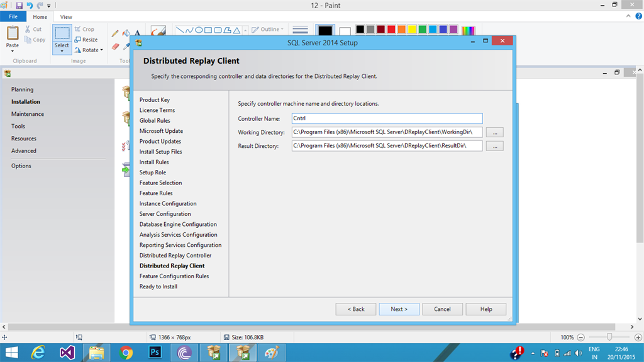Click the zoom out minus button

(x=580, y=337)
